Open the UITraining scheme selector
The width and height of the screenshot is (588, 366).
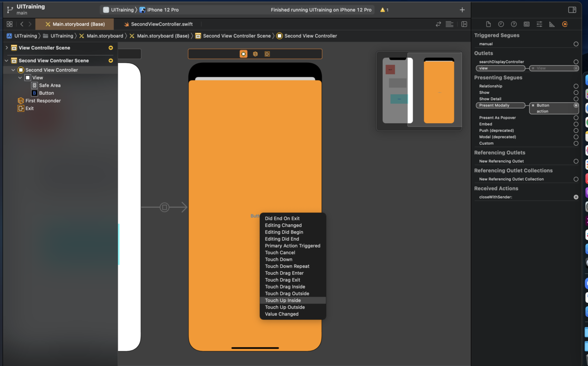coord(118,10)
